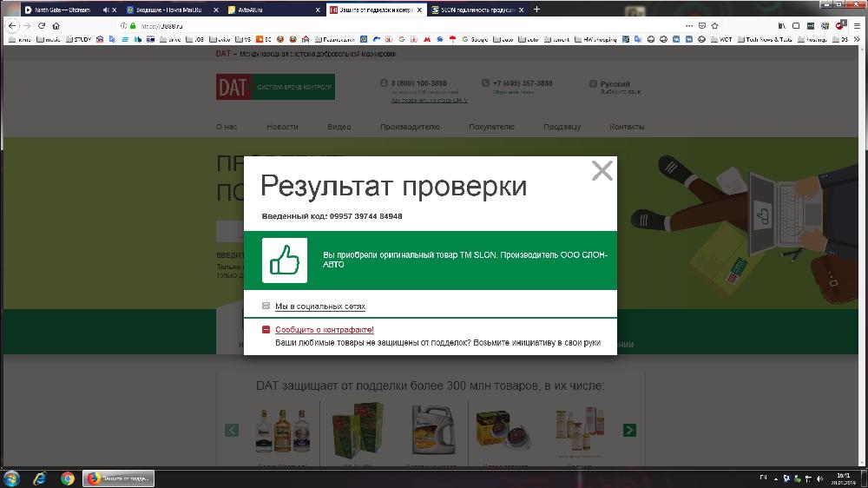The width and height of the screenshot is (868, 488).
Task: Open the Firefox hamburger menu
Action: [x=857, y=25]
